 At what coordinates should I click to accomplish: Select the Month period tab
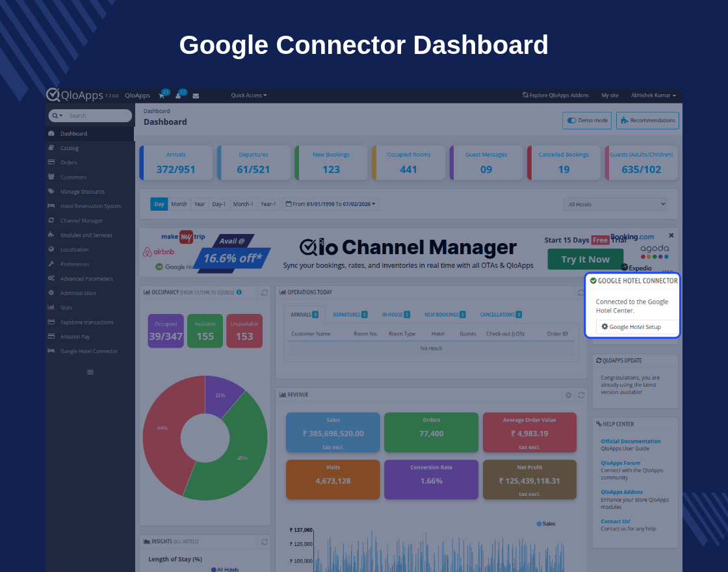click(x=179, y=204)
